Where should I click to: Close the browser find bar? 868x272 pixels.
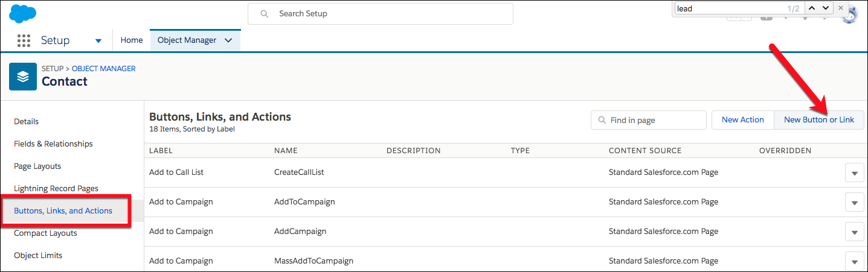click(841, 8)
